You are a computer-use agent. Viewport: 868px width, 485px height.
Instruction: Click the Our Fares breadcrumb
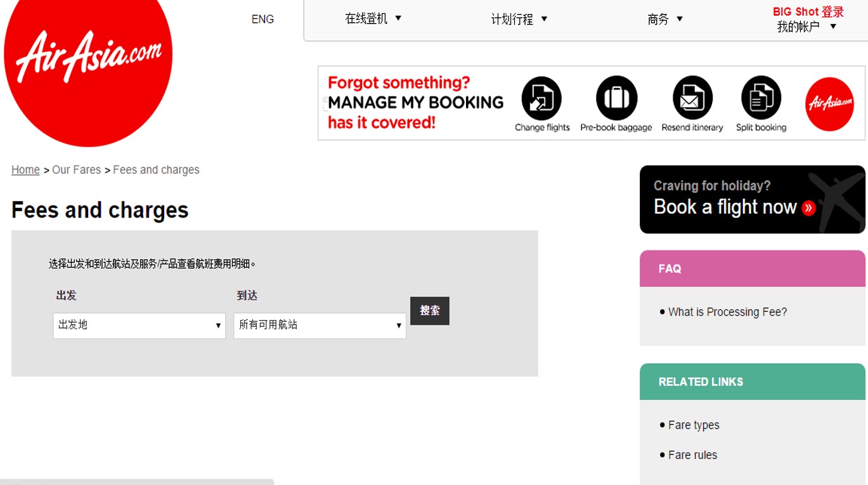tap(77, 170)
